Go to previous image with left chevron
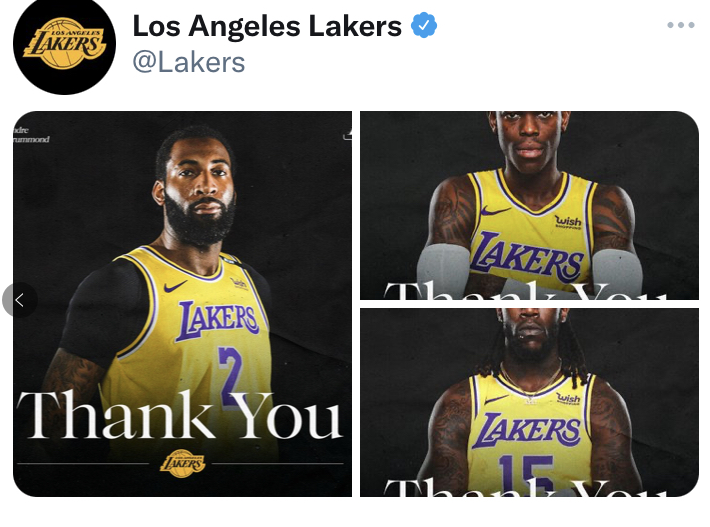 pos(19,300)
